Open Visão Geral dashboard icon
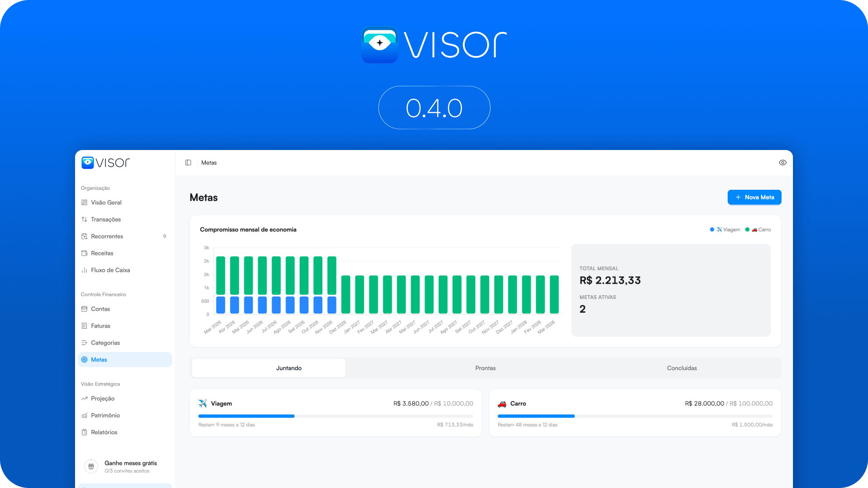 (x=85, y=202)
